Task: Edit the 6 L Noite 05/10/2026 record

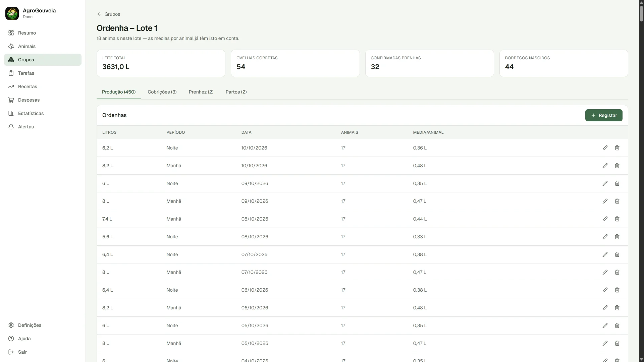Action: tap(605, 325)
